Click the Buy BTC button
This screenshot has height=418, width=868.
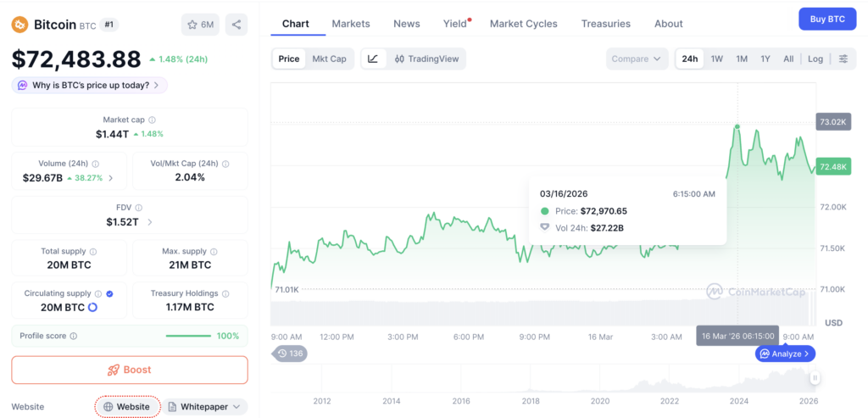(x=827, y=19)
